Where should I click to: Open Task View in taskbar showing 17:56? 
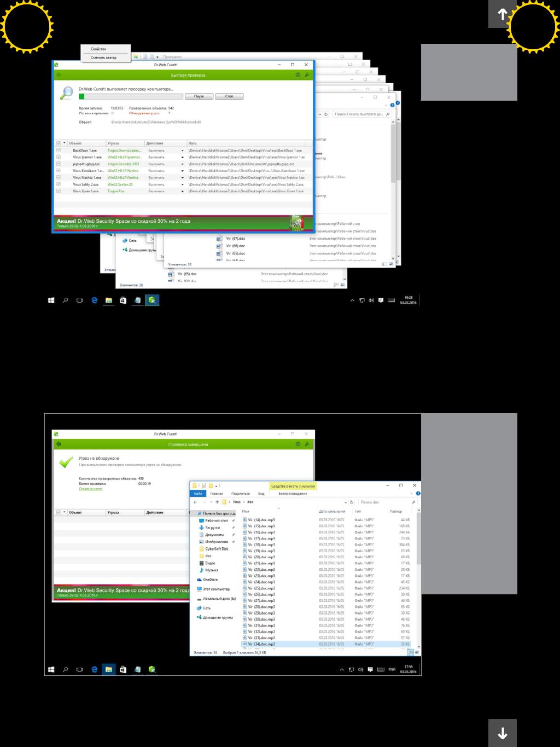point(80,669)
